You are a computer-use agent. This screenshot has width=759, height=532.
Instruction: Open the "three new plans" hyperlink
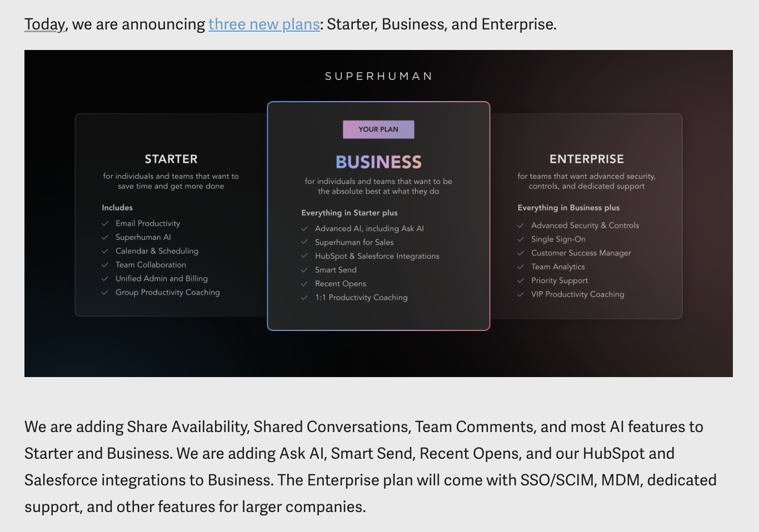pos(264,24)
